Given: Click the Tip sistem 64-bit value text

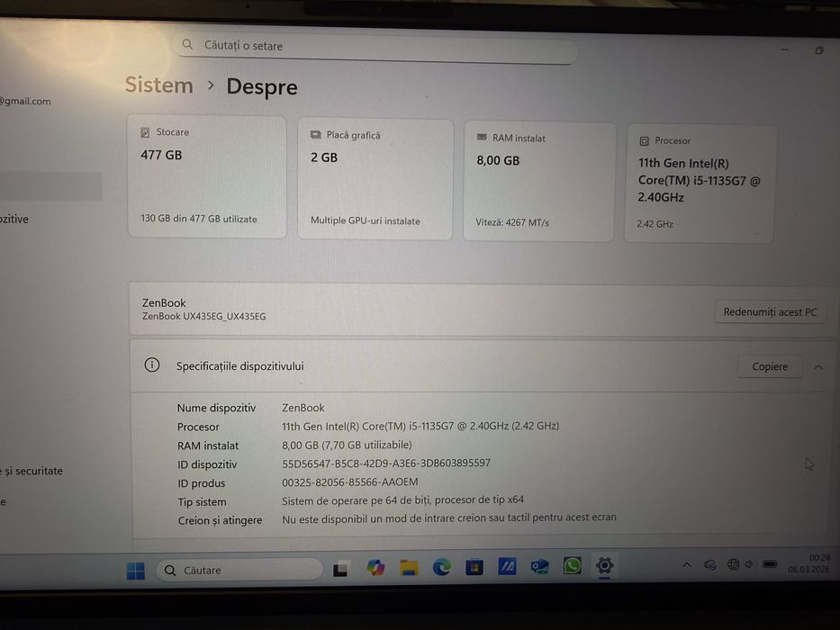Looking at the screenshot, I should [402, 500].
